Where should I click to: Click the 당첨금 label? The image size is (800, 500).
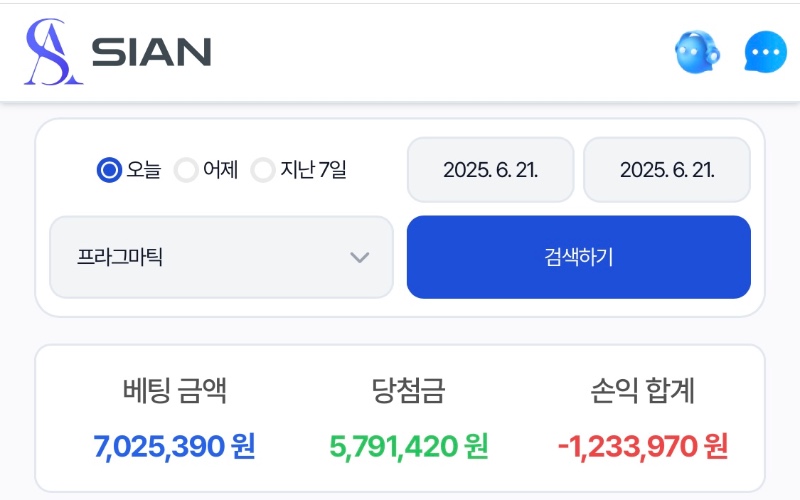(408, 391)
